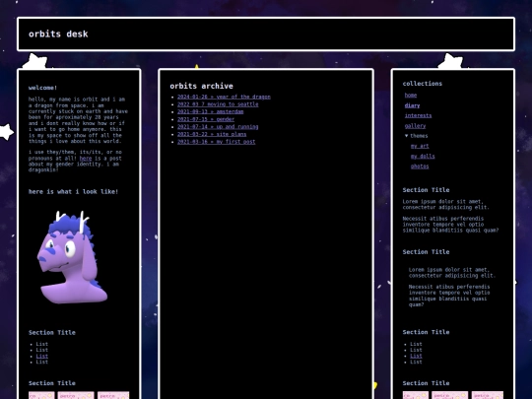532x399 pixels.
Task: Open the interests navigation link
Action: (x=418, y=115)
